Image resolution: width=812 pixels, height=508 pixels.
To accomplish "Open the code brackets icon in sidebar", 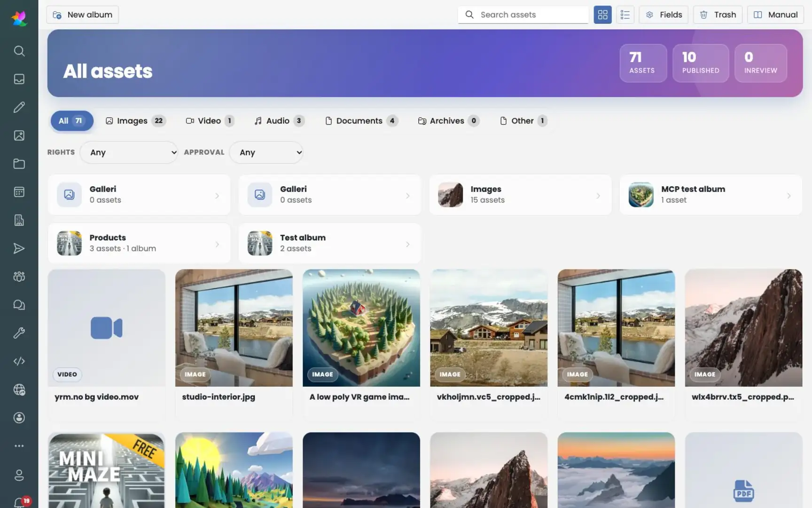I will tap(19, 361).
